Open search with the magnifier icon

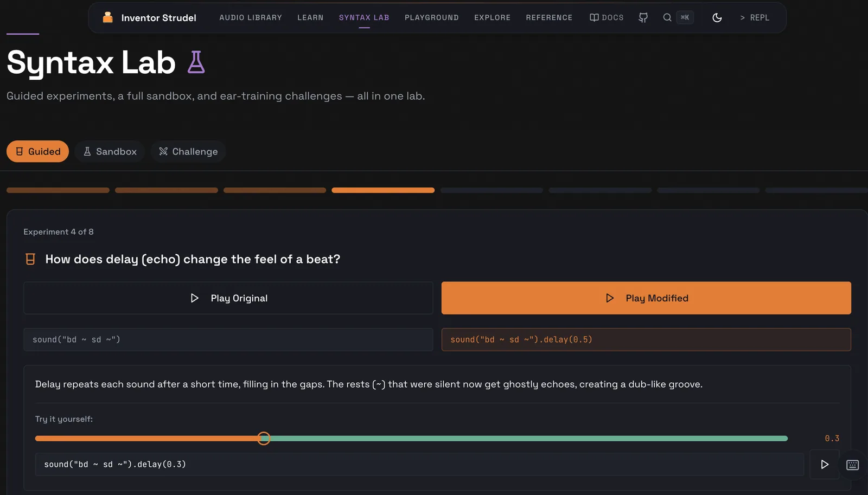point(667,17)
